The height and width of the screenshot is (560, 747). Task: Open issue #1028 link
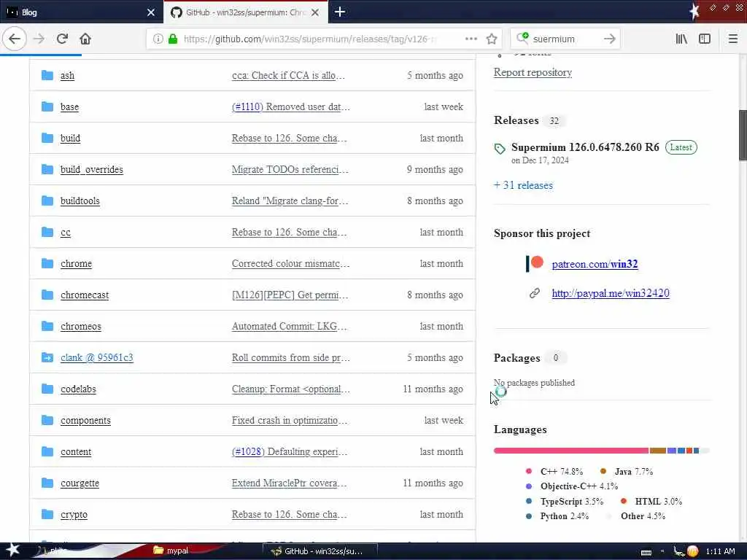click(248, 452)
